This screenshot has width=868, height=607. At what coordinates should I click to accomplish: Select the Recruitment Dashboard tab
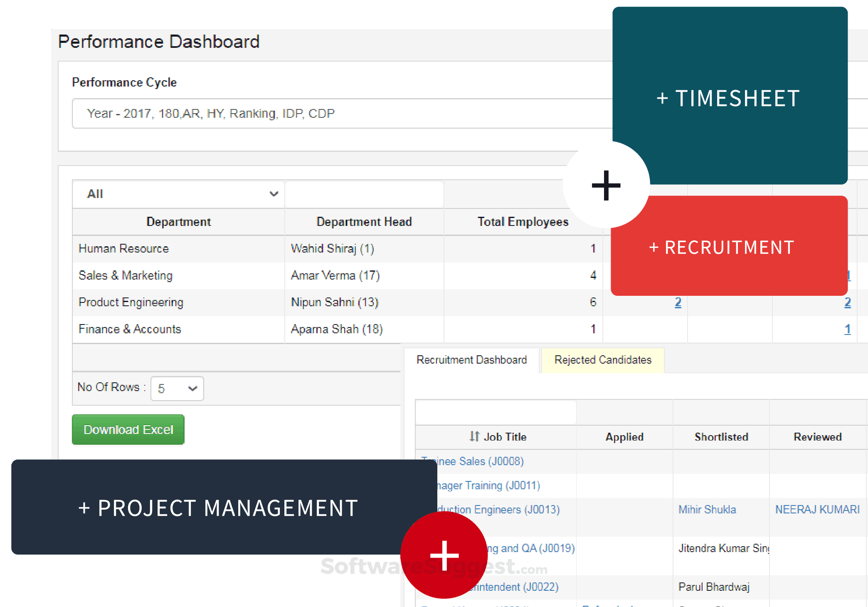click(x=472, y=359)
